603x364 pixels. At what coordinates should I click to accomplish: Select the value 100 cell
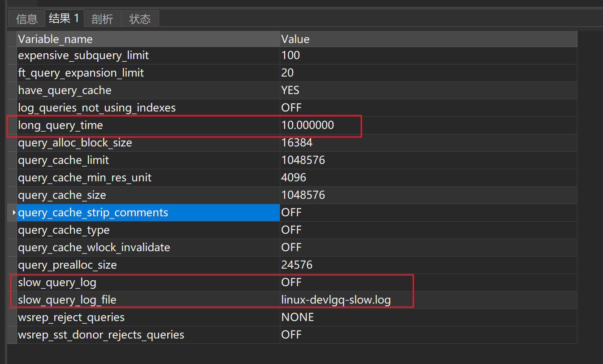click(x=429, y=56)
